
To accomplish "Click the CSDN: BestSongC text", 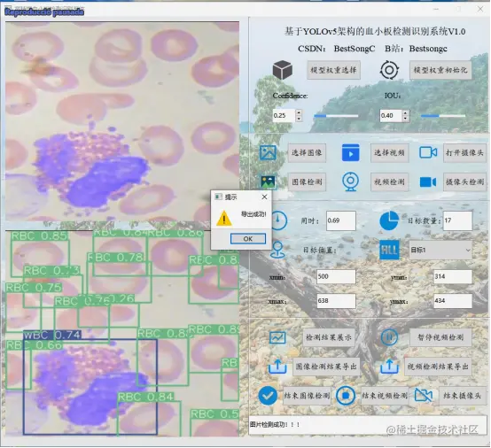I will (x=336, y=49).
